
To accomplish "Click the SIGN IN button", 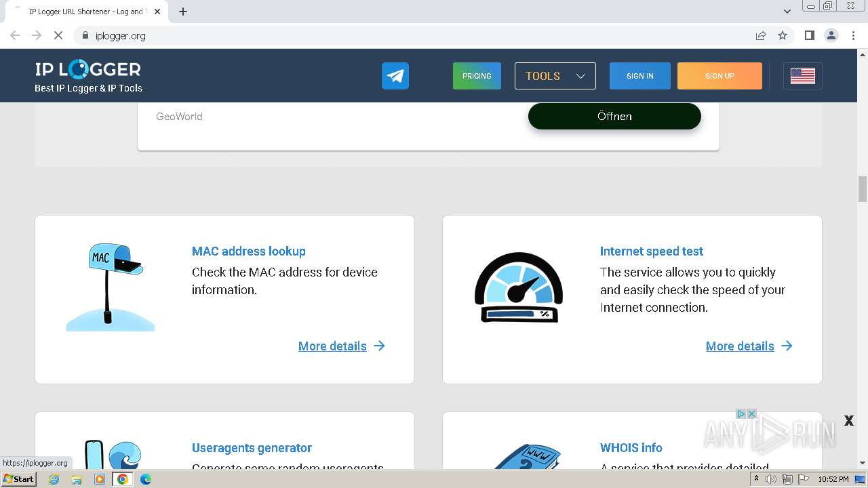I will (640, 76).
